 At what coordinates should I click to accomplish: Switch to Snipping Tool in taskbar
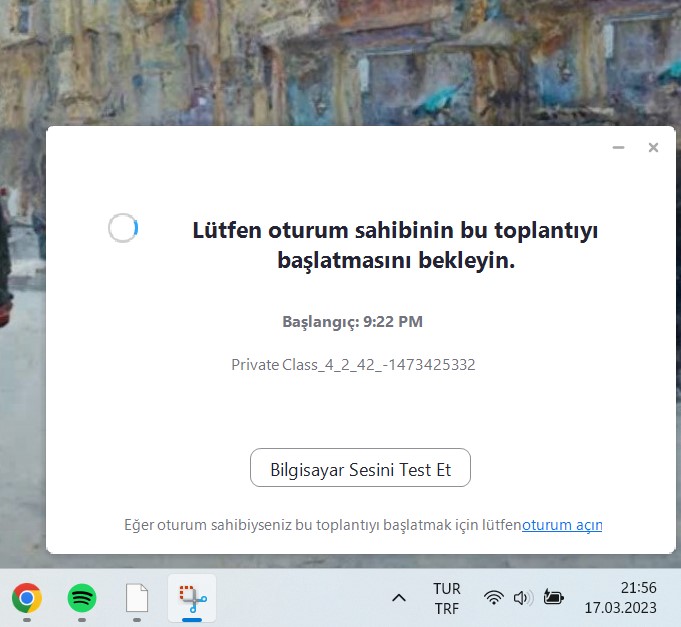[192, 598]
